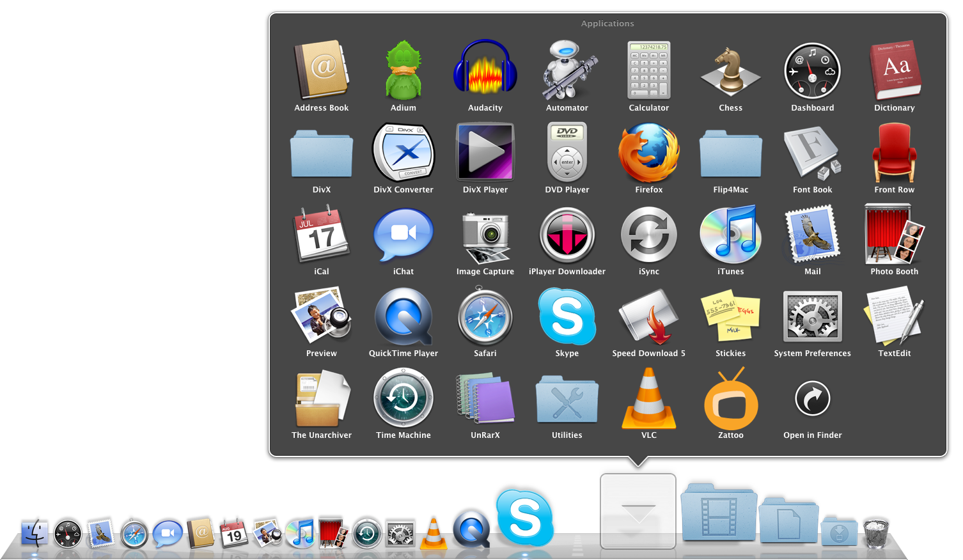Launch iPlayer Downloader

click(x=567, y=234)
